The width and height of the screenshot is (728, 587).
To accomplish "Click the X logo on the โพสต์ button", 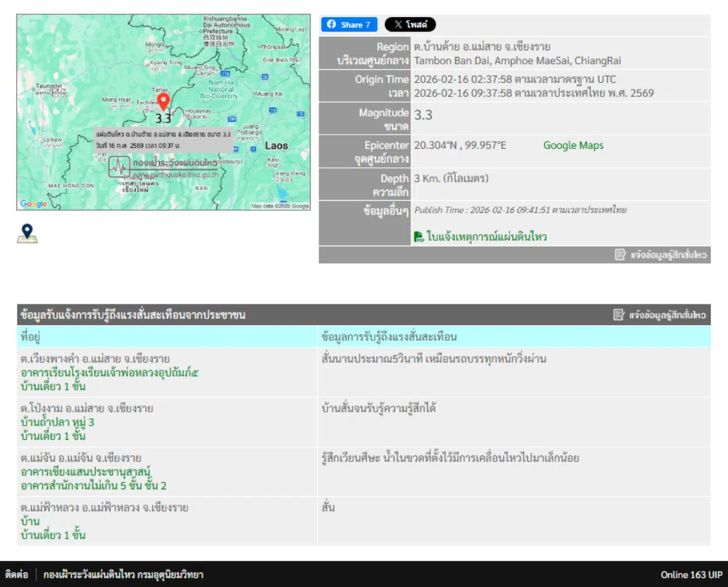I will click(x=398, y=24).
